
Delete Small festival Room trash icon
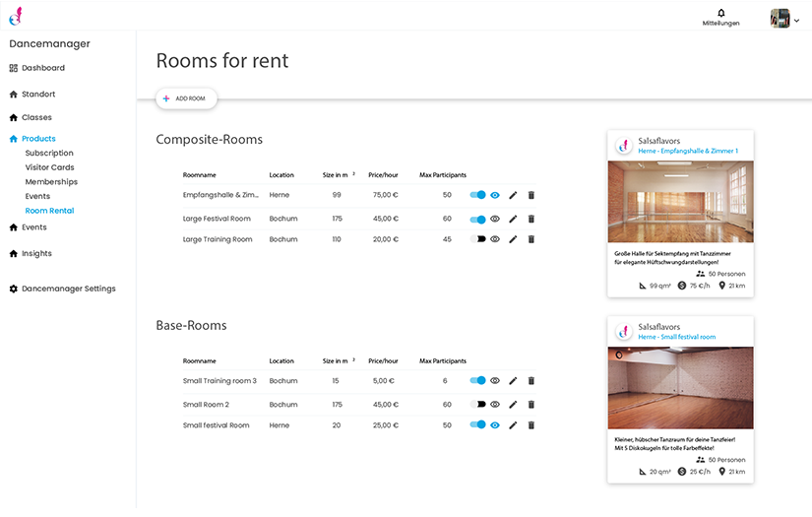531,425
